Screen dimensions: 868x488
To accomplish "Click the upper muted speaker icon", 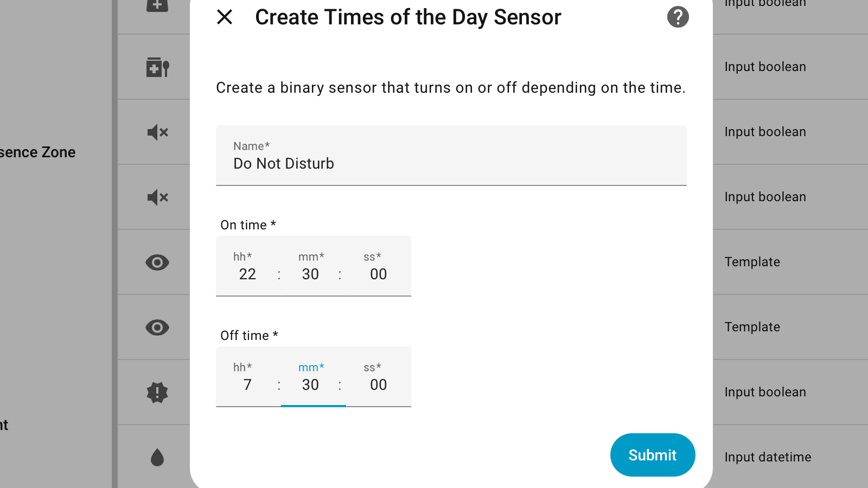I will pyautogui.click(x=157, y=132).
